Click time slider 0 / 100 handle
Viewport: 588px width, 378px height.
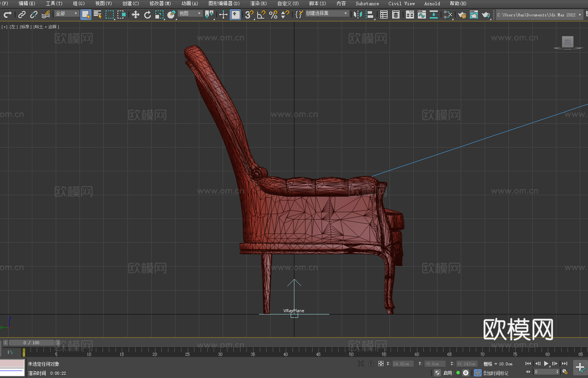[x=32, y=343]
